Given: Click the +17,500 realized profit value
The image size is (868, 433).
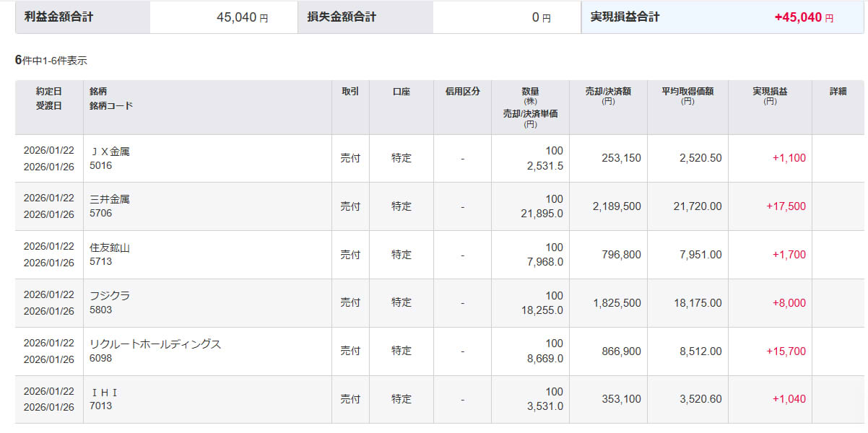Looking at the screenshot, I should [786, 206].
